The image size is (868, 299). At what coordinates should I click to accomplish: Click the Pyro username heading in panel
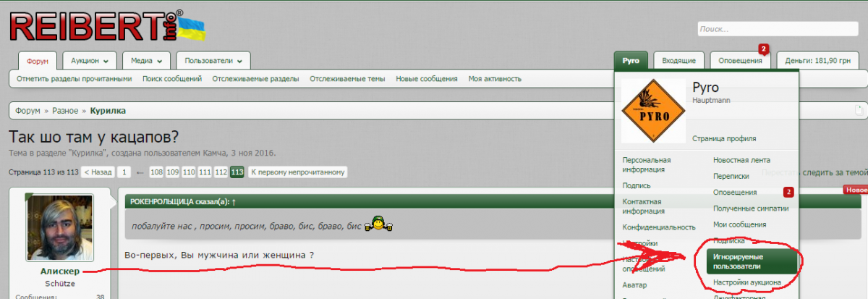click(705, 87)
